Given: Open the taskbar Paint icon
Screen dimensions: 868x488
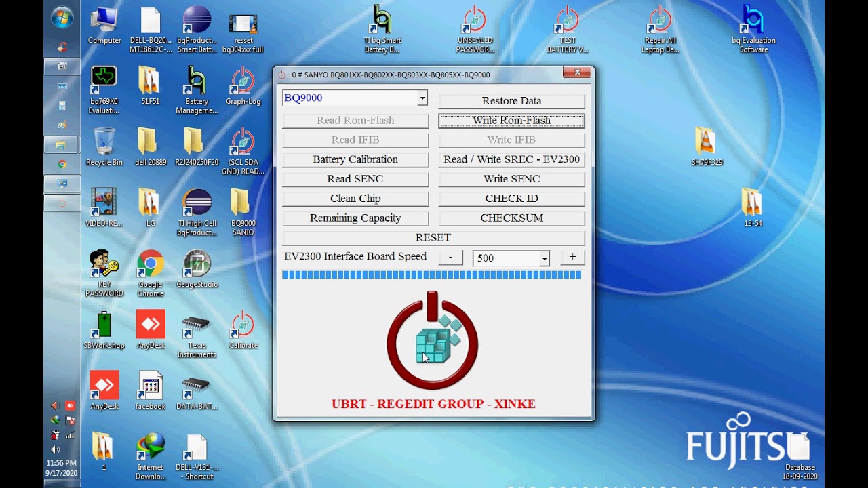Looking at the screenshot, I should pyautogui.click(x=62, y=125).
